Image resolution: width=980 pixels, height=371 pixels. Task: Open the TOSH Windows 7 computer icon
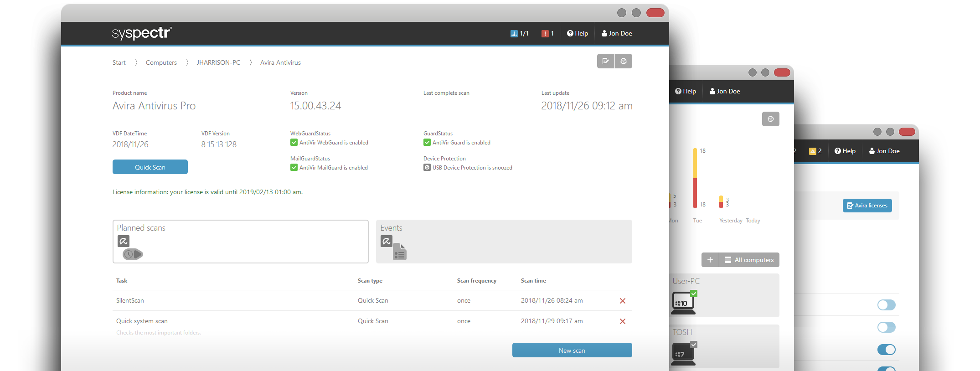(x=684, y=353)
